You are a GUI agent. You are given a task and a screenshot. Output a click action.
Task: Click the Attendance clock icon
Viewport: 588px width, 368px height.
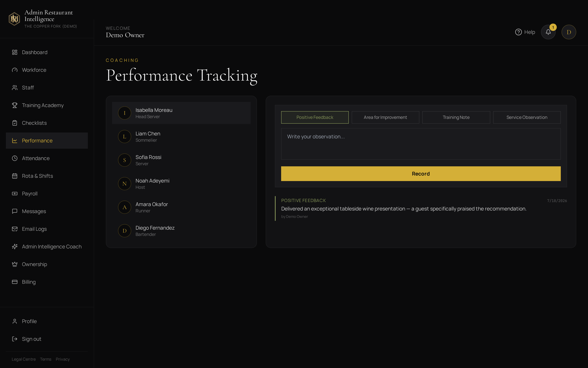coord(15,158)
